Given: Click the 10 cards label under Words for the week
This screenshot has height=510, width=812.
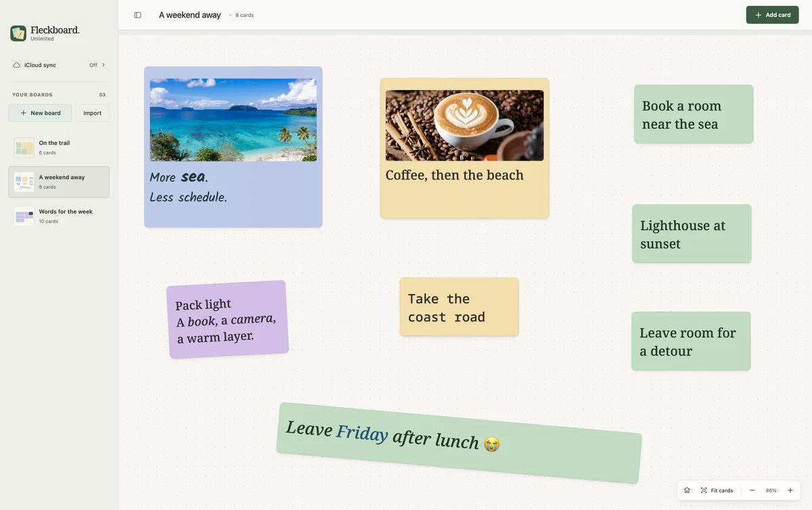Looking at the screenshot, I should coord(48,221).
